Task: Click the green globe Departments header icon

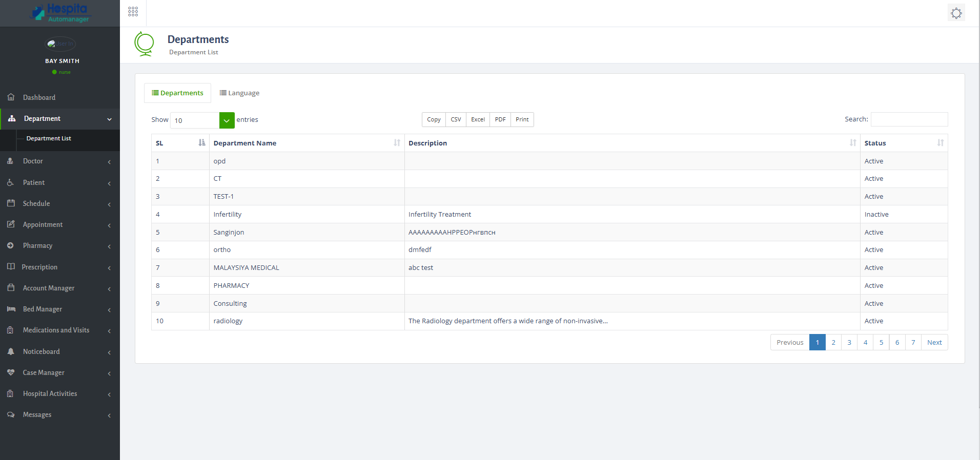Action: coord(144,44)
